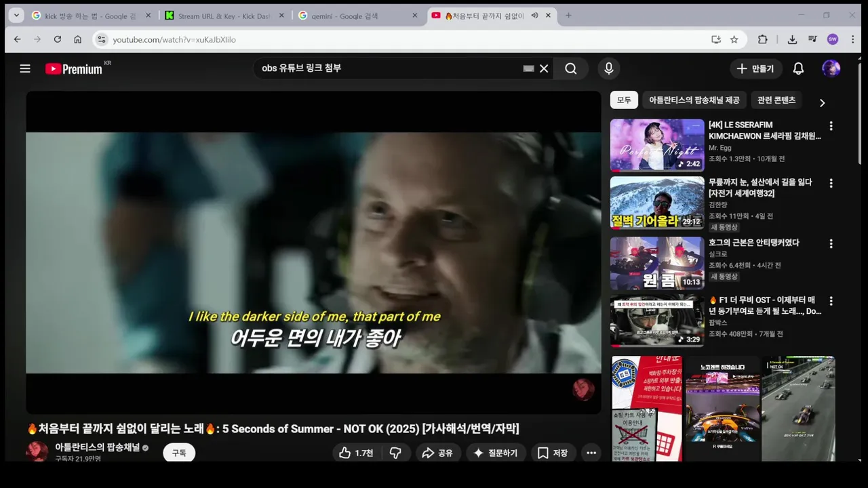Open the F1 더 무비 OST thumbnail

point(657,321)
